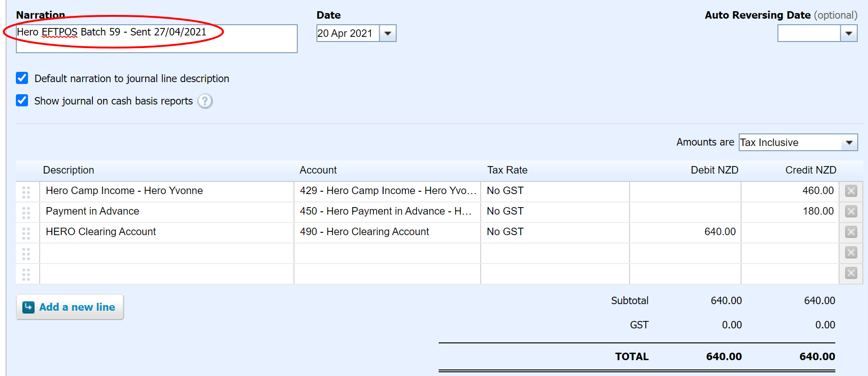Edit the Narration text field
The width and height of the screenshot is (868, 376).
156,38
